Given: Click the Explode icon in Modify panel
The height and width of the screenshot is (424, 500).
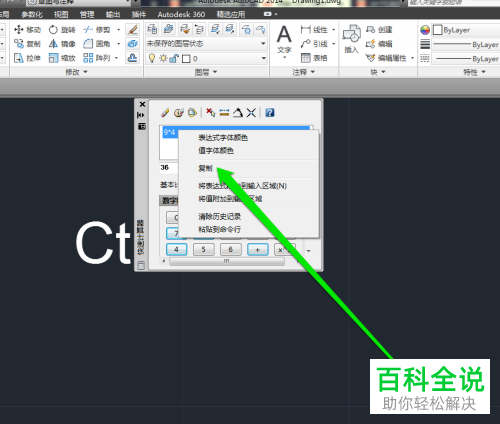Looking at the screenshot, I should pyautogui.click(x=133, y=43).
